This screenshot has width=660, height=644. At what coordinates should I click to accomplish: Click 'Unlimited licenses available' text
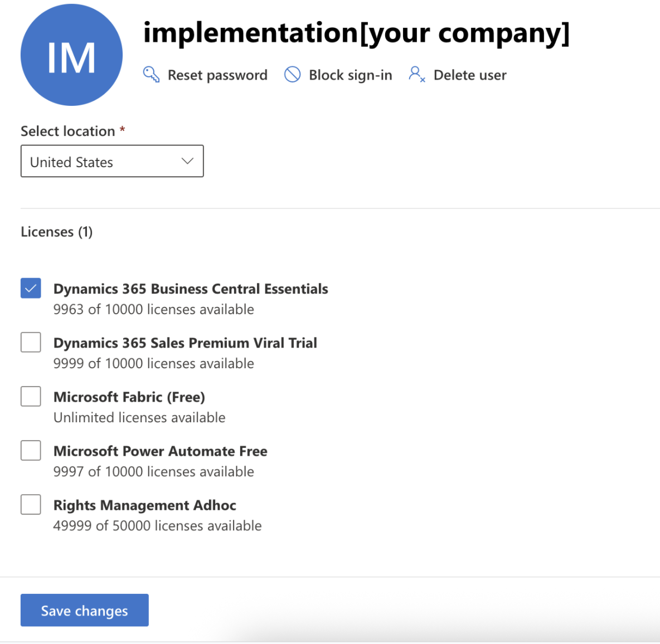(x=139, y=418)
